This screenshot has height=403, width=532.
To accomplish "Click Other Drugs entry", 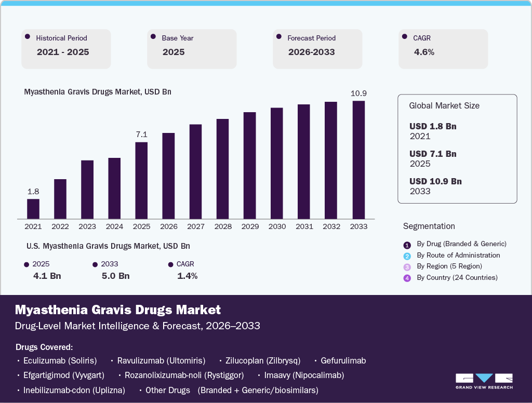I will tap(168, 390).
